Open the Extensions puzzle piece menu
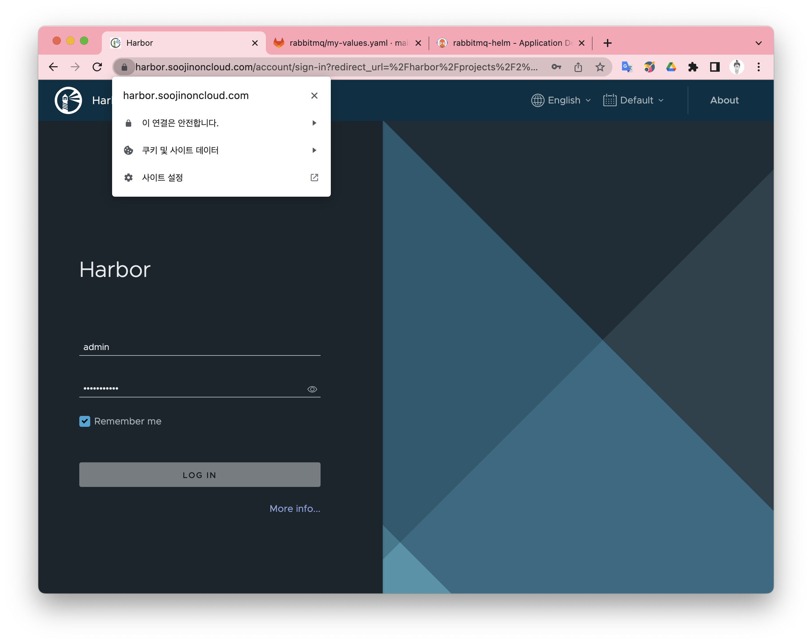The image size is (812, 644). [x=693, y=67]
